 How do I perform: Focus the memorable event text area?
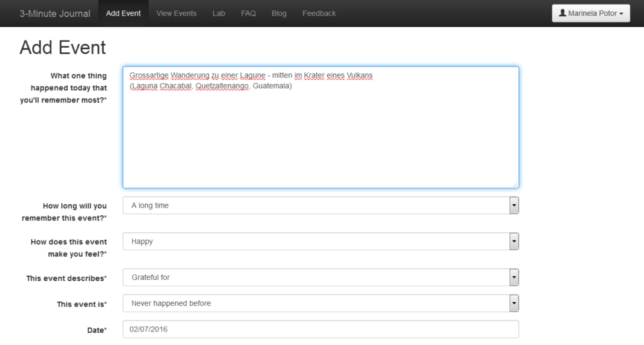[320, 127]
